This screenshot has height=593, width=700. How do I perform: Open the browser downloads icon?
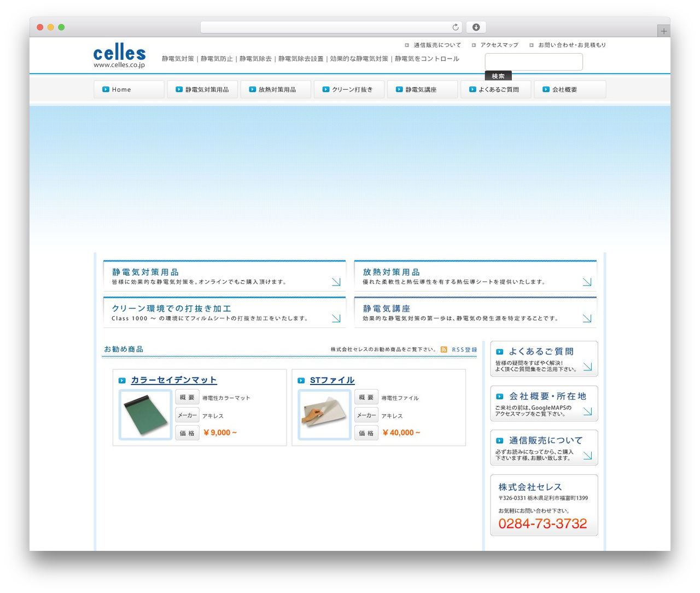click(476, 27)
